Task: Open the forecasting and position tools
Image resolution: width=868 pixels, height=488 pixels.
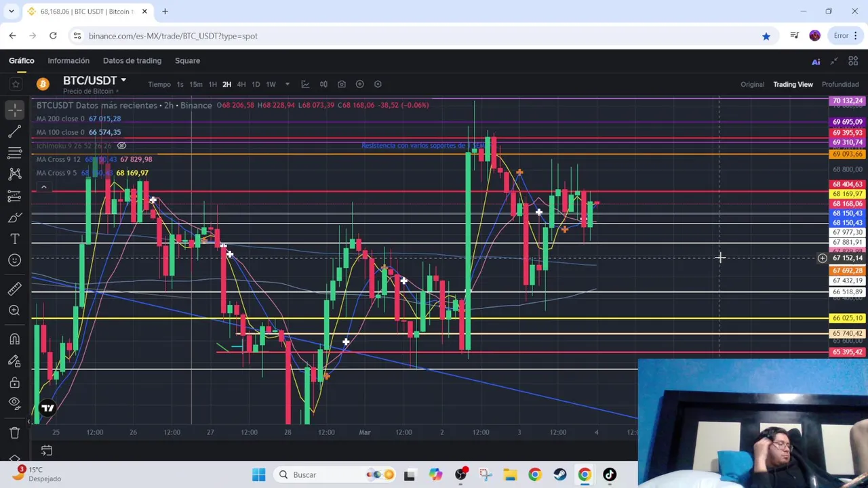Action: pyautogui.click(x=14, y=196)
